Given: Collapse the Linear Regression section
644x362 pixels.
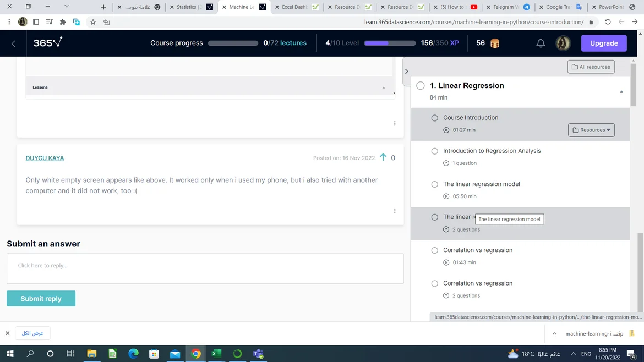Looking at the screenshot, I should 621,92.
